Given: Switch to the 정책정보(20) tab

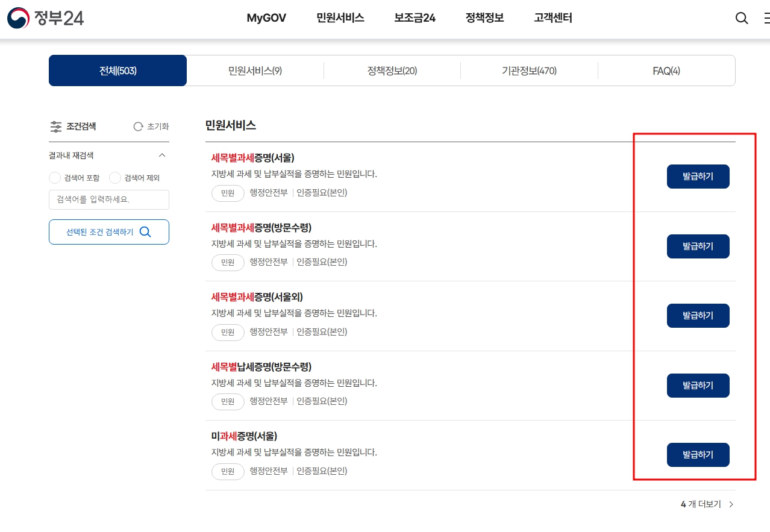Looking at the screenshot, I should coord(392,70).
